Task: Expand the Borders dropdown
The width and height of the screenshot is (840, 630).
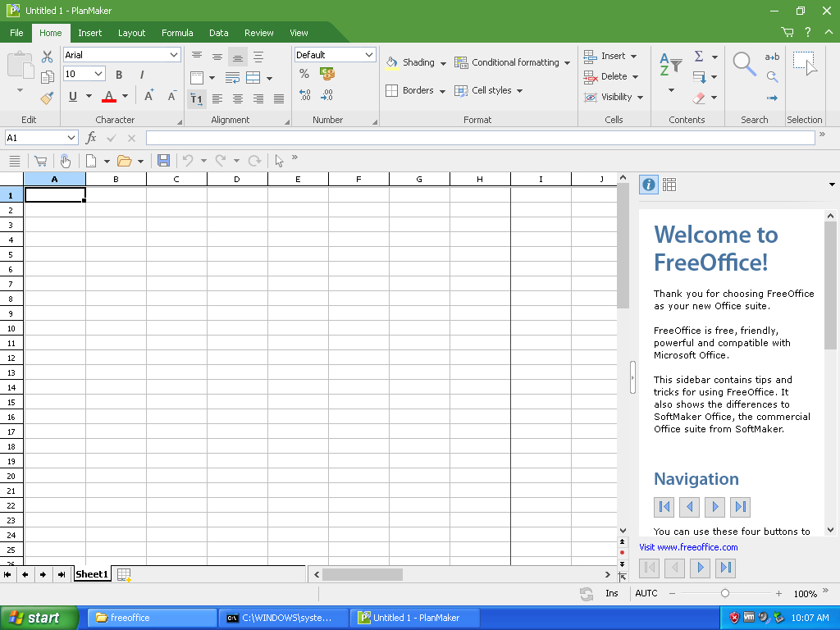Action: pos(442,91)
